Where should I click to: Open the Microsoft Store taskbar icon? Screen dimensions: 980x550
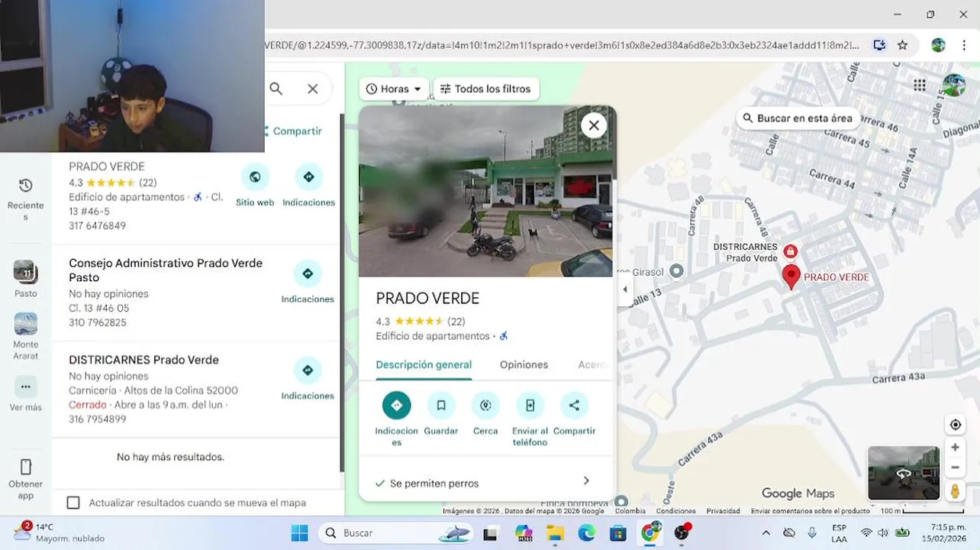(617, 533)
